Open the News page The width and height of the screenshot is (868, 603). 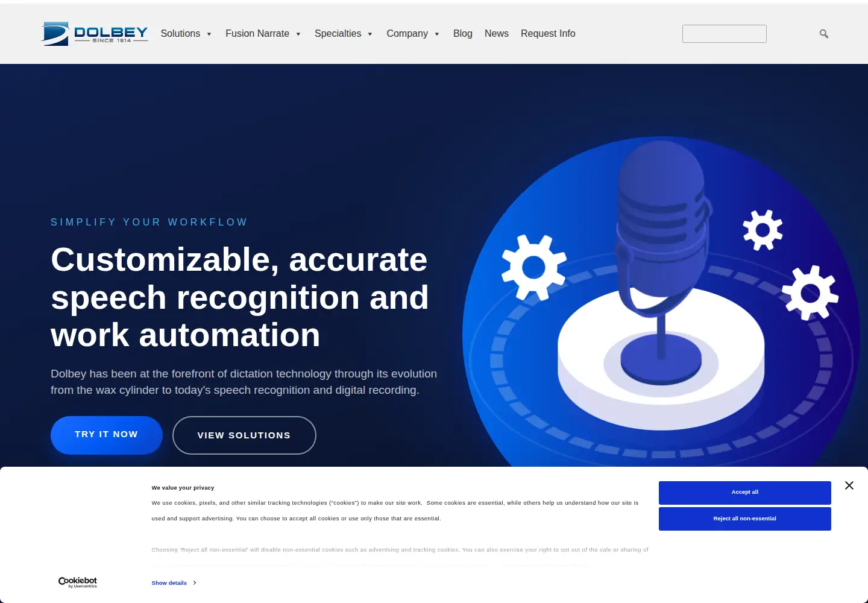[x=497, y=34]
